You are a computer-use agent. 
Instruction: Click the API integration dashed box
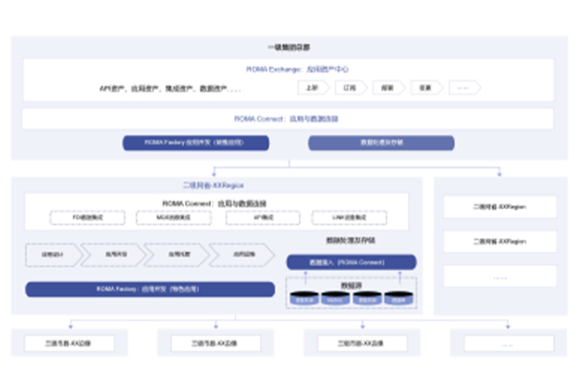tap(263, 217)
